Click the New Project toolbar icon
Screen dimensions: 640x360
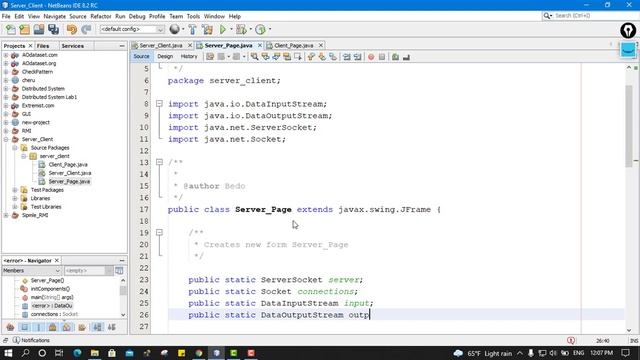(24, 29)
